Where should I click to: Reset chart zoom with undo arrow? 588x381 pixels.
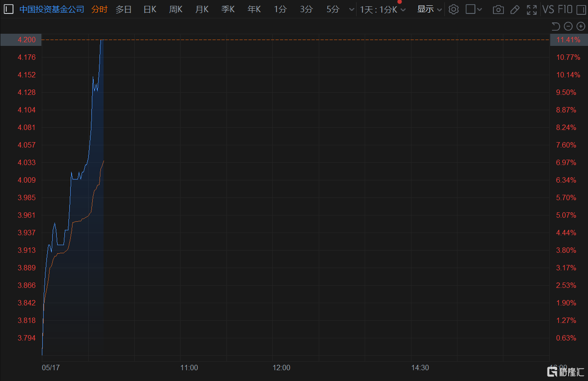pos(556,26)
